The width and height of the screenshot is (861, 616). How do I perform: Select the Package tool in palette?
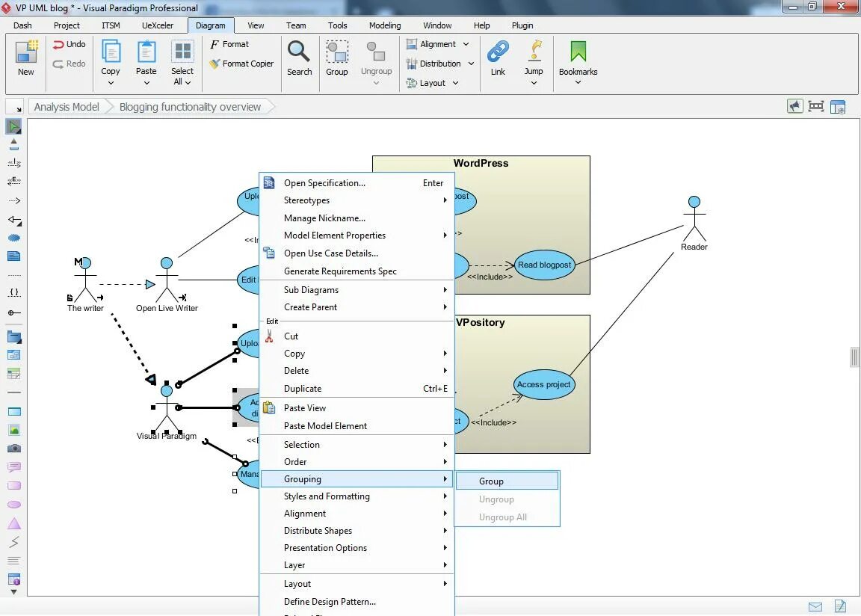click(x=14, y=337)
